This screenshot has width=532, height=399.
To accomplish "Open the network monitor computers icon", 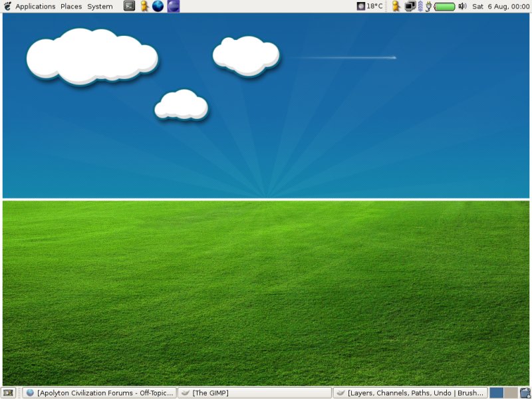I will pos(410,6).
